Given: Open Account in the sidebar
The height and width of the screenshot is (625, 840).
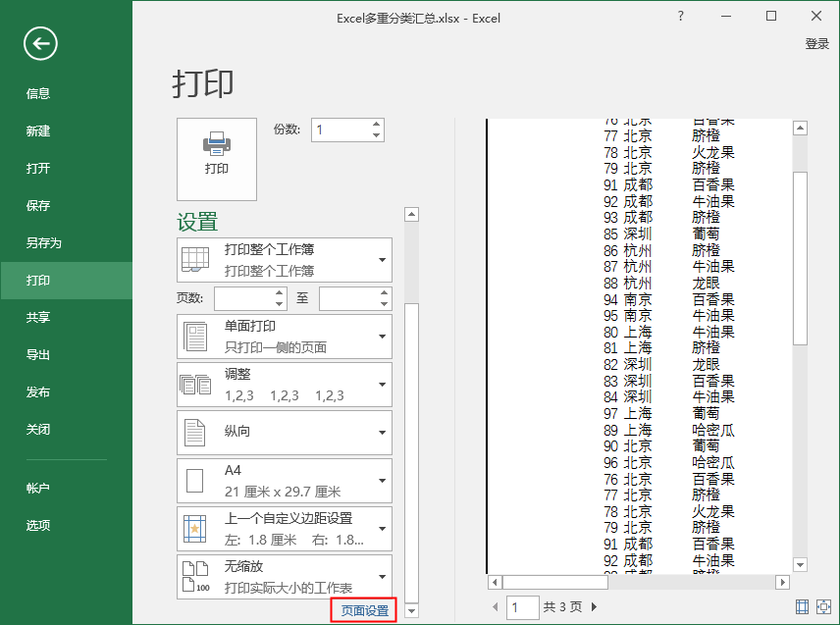Looking at the screenshot, I should coord(38,488).
